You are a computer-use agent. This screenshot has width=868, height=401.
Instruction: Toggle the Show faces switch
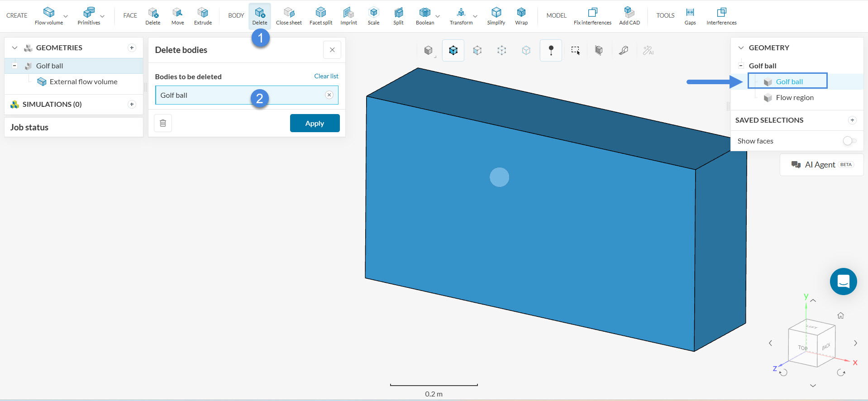point(849,141)
